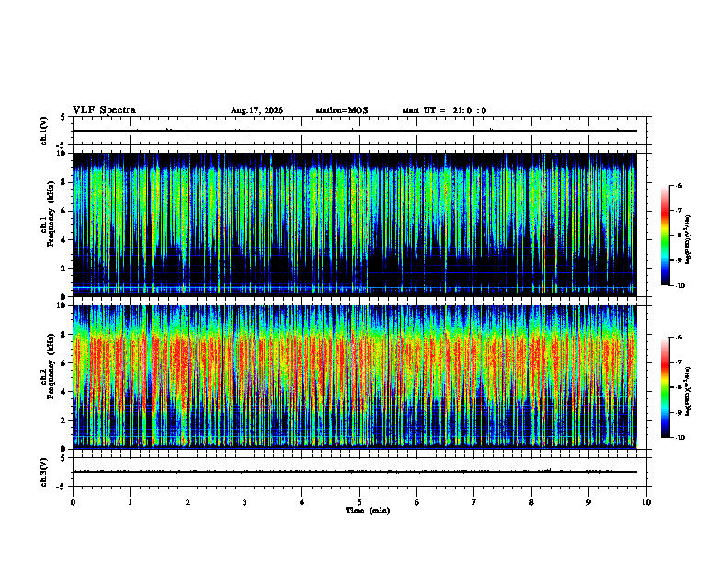728x563 pixels.
Task: Click the "3" tick on the time axis
Action: coord(245,502)
